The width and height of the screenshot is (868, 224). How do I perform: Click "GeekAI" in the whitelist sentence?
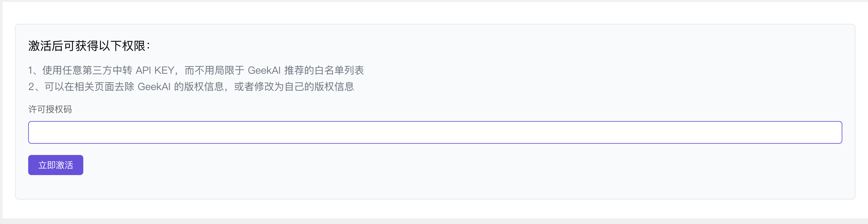[x=264, y=70]
